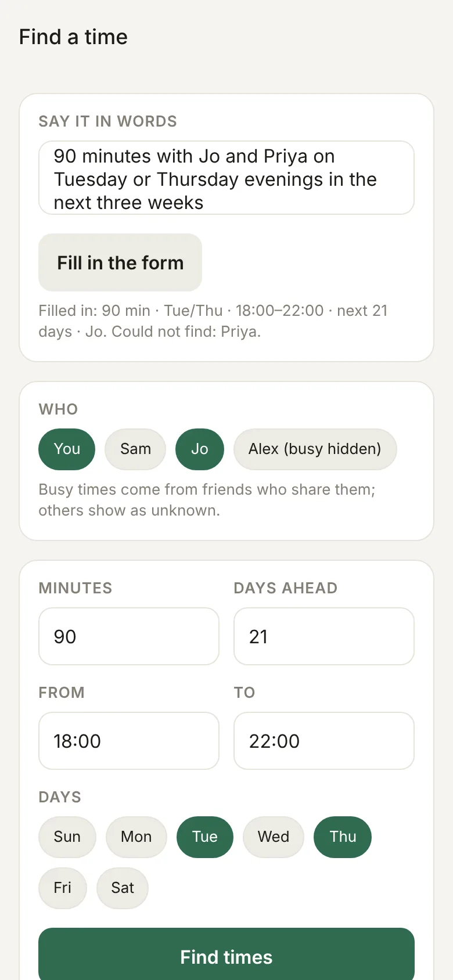
Task: Enable the Sat day chip
Action: pos(123,888)
